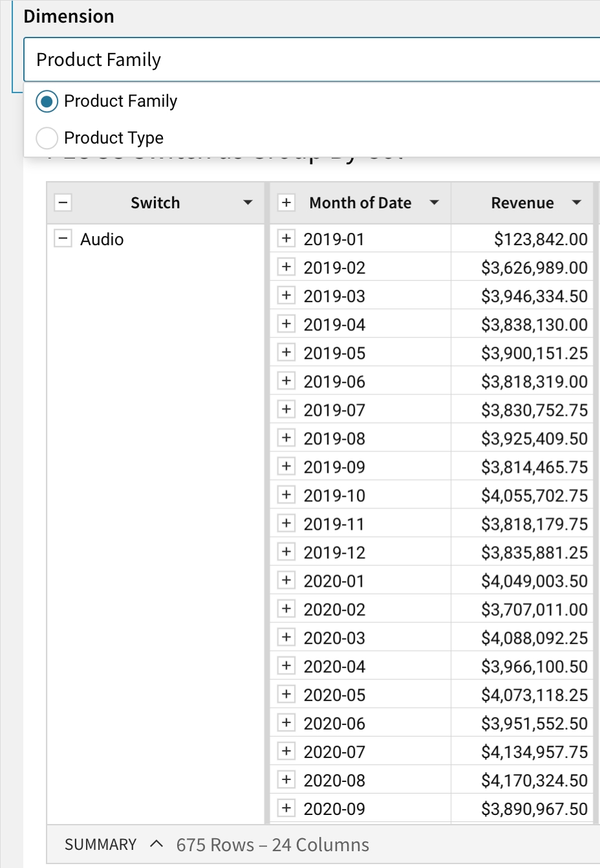Screen dimensions: 600x868
Task: Collapse the Switch column grouping
Action: 63,202
